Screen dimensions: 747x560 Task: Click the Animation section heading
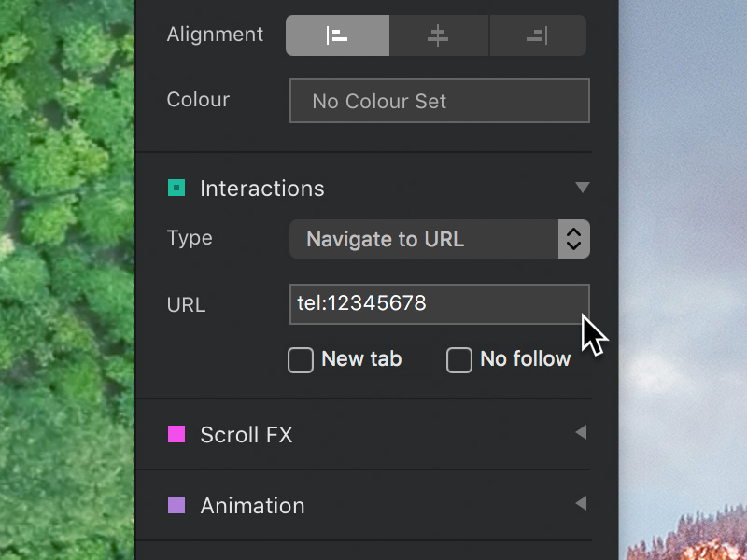(252, 506)
